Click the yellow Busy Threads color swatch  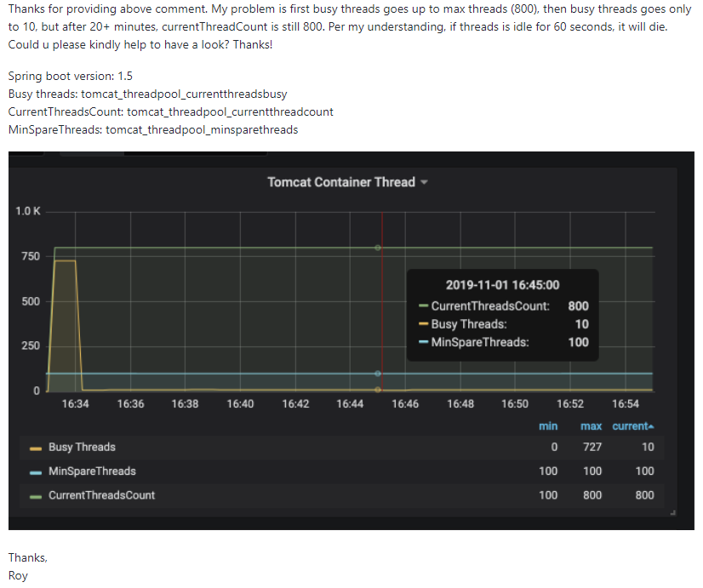point(36,448)
